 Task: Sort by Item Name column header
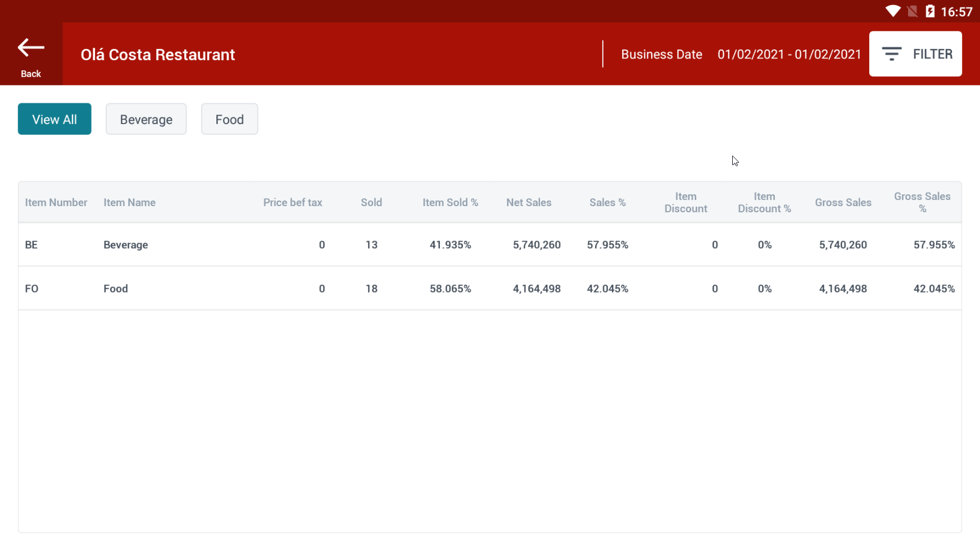(x=129, y=203)
